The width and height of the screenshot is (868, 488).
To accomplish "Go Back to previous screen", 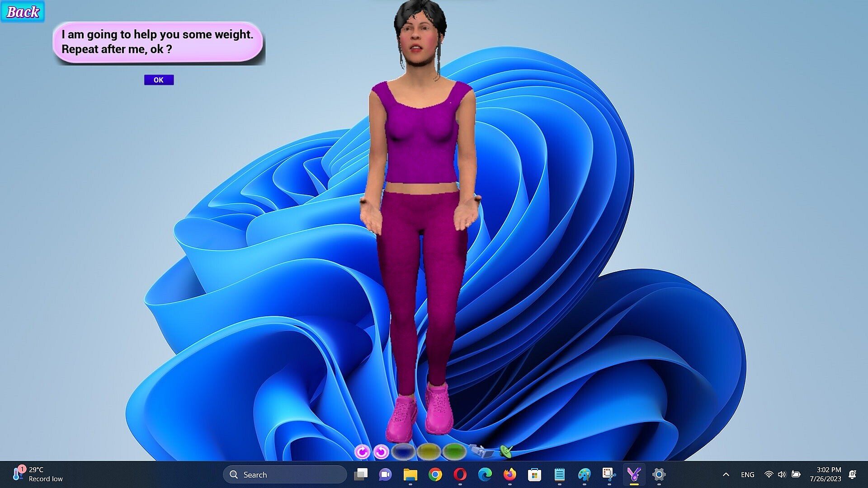I will coord(23,12).
